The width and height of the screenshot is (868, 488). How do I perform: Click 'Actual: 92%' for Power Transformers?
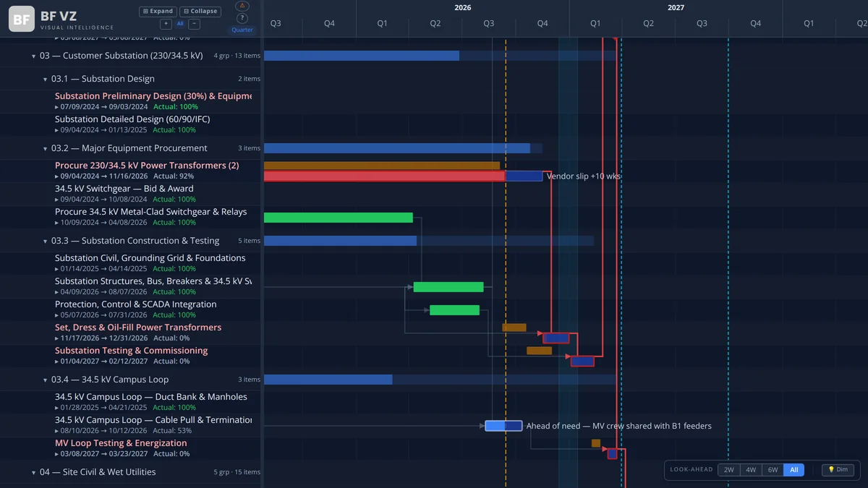(174, 176)
